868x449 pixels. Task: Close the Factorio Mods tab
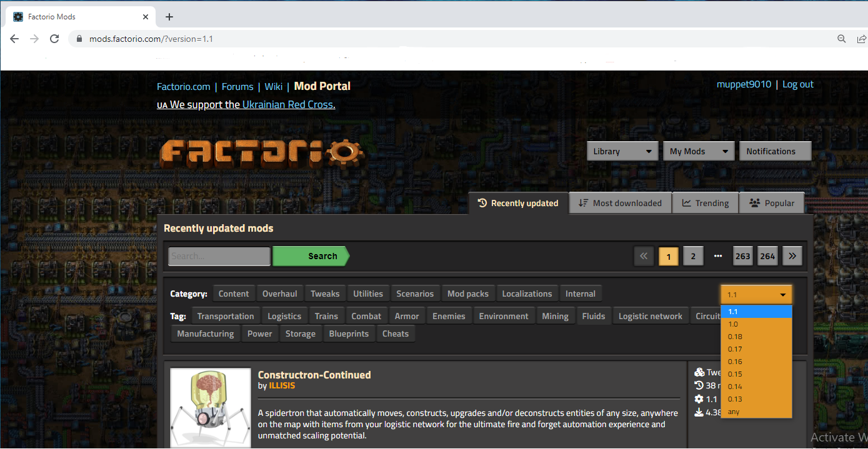(x=146, y=17)
